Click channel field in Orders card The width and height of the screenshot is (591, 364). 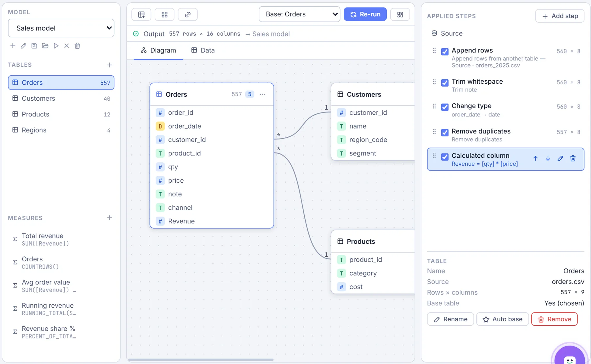coord(212,208)
